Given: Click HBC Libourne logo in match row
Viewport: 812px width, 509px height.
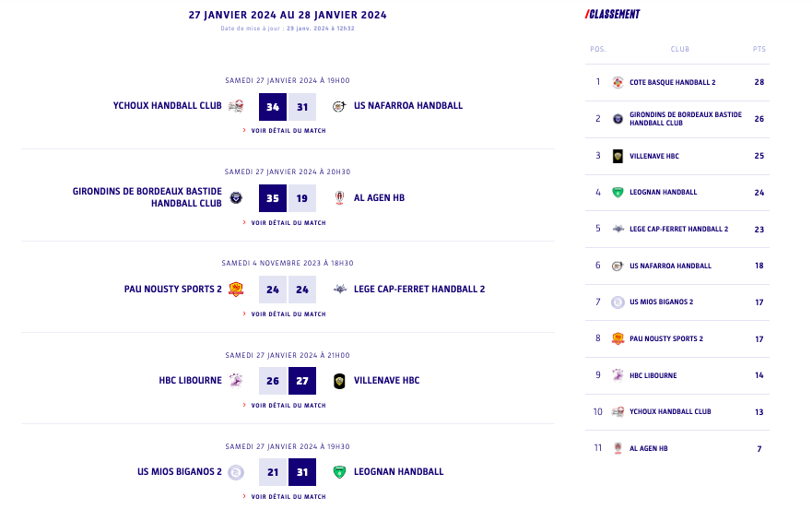Looking at the screenshot, I should click(236, 380).
